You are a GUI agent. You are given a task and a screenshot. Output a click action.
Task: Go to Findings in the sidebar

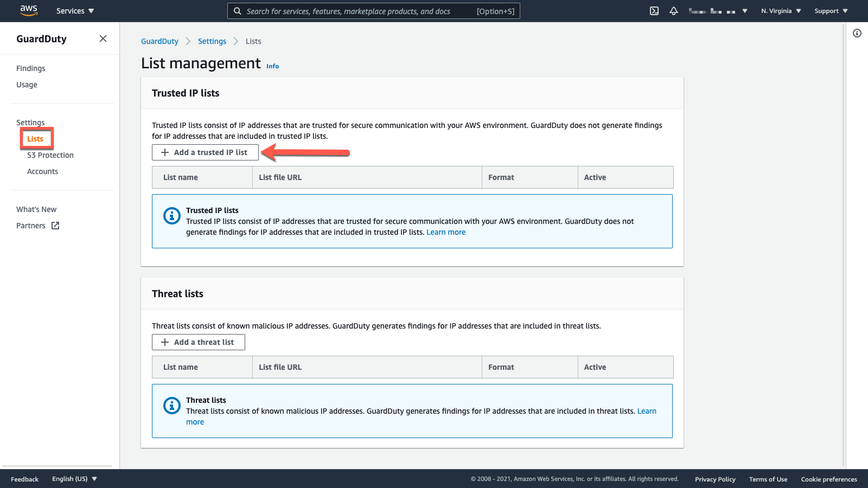[x=31, y=68]
